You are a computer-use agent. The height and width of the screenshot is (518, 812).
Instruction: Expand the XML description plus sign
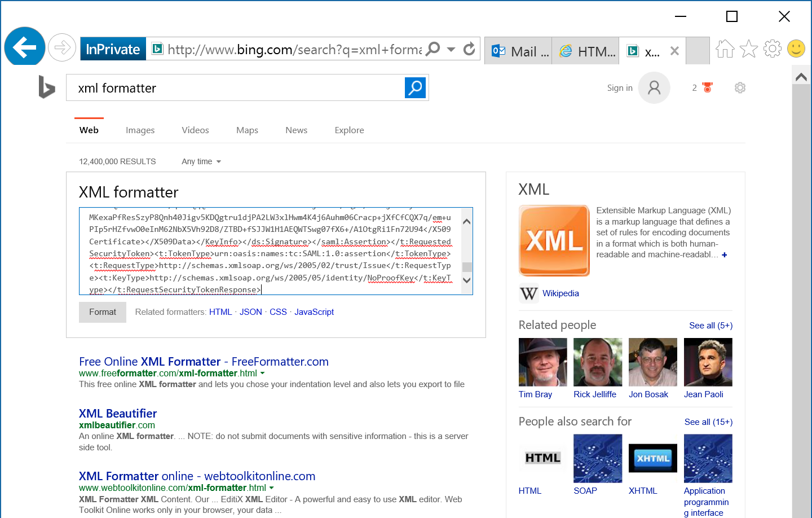coord(725,255)
